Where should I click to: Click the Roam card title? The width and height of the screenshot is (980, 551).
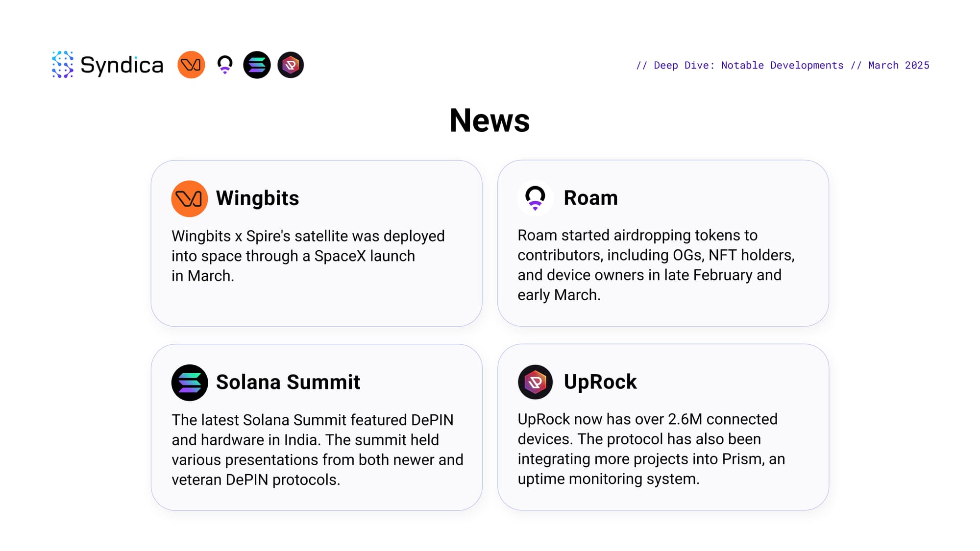click(x=590, y=198)
